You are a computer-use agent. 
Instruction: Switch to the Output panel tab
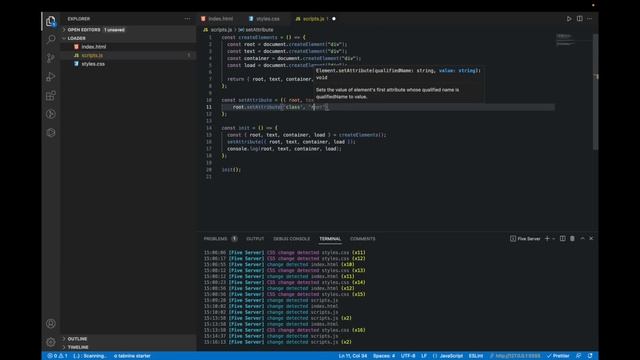pos(255,239)
